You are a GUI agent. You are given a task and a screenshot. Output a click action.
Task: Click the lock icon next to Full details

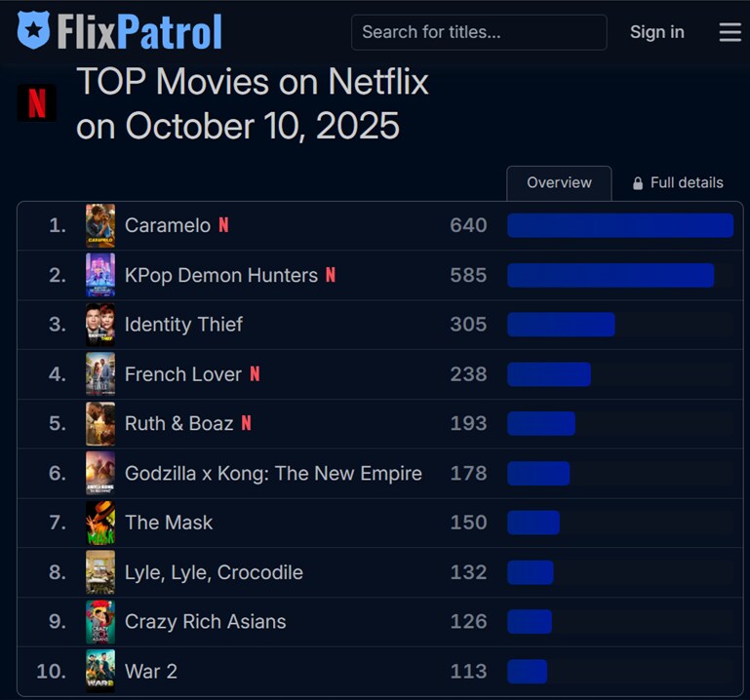point(638,183)
